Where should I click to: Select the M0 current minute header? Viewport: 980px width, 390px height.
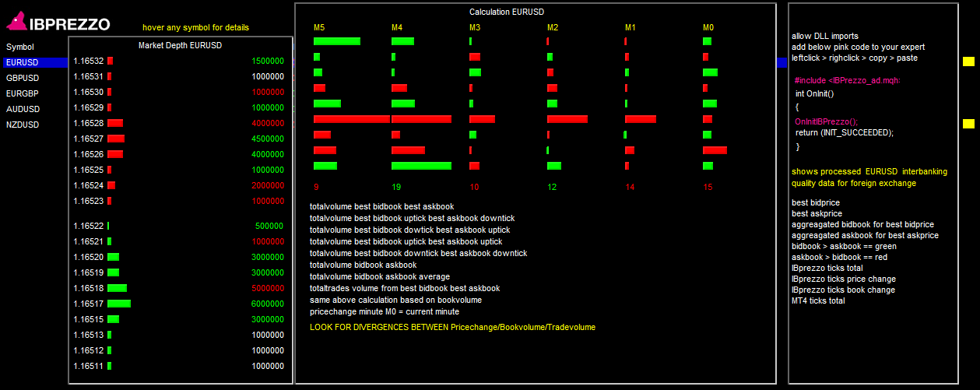(708, 28)
